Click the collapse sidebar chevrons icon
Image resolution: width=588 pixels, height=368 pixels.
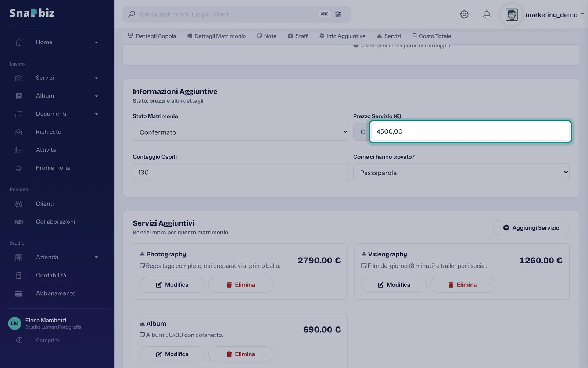click(x=19, y=340)
